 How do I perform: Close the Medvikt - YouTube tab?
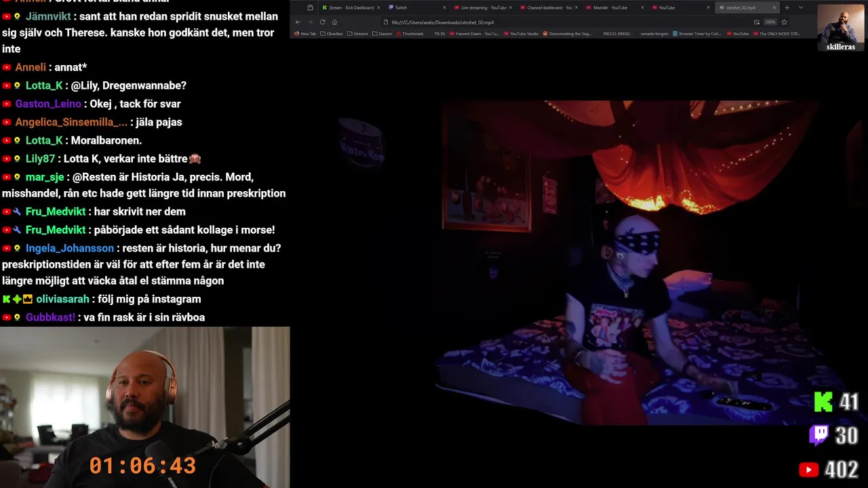click(642, 7)
